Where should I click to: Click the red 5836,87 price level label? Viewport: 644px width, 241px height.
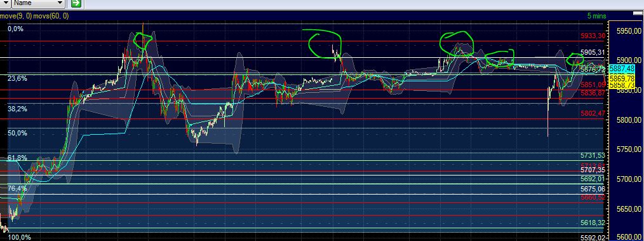[x=593, y=93]
